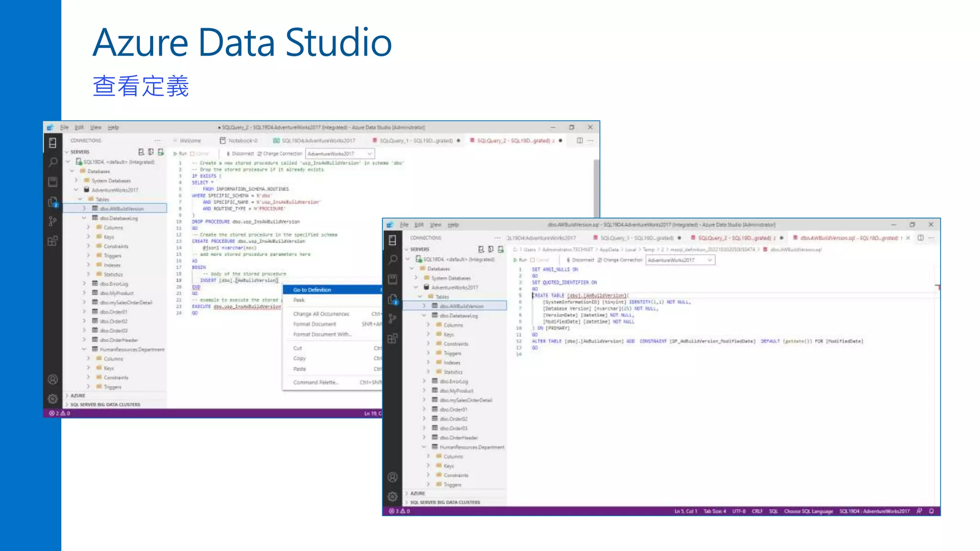Viewport: 980px width, 551px height.
Task: Click Change Connection in right window toolbar
Action: 620,260
